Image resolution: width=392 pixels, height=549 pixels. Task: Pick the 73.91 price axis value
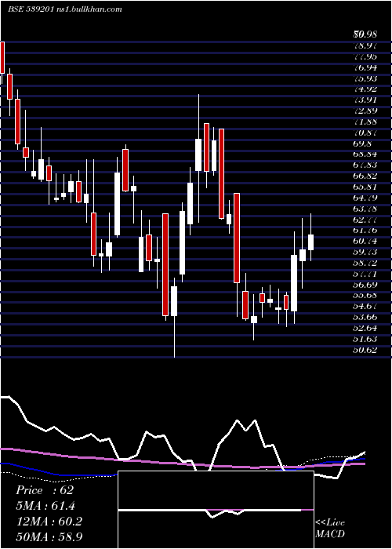point(365,100)
